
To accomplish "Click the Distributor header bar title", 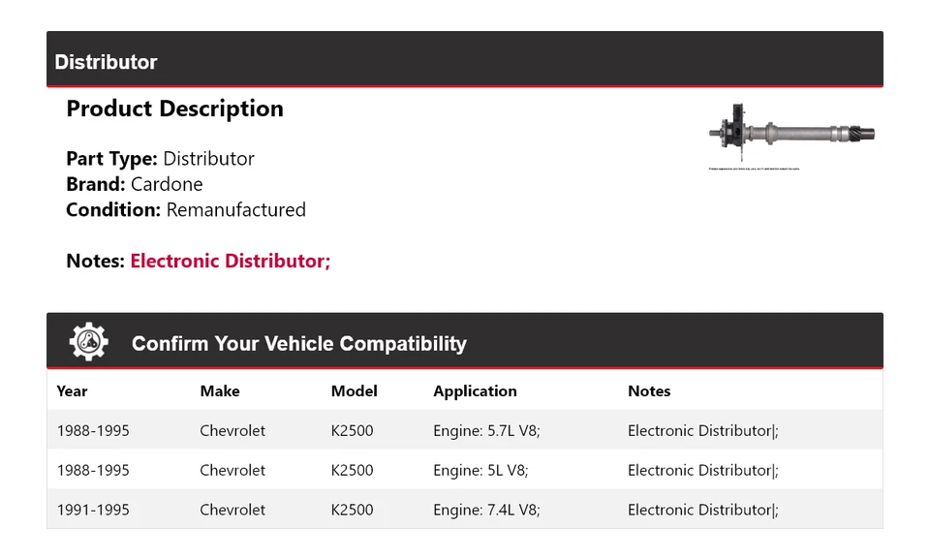I will point(106,62).
